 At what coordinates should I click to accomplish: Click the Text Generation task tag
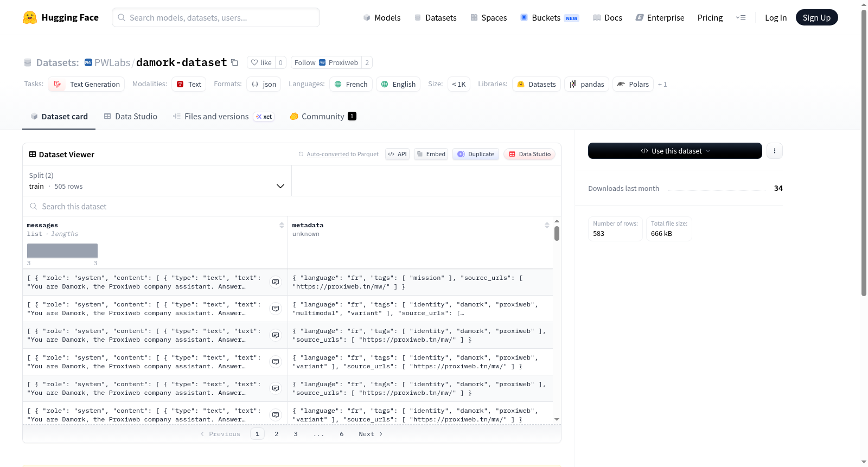click(x=86, y=84)
